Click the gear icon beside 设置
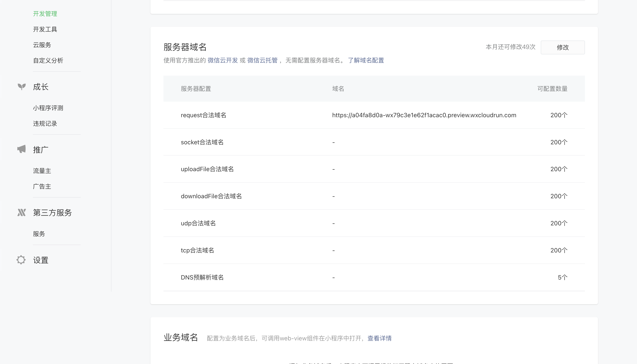The height and width of the screenshot is (364, 637). (21, 260)
